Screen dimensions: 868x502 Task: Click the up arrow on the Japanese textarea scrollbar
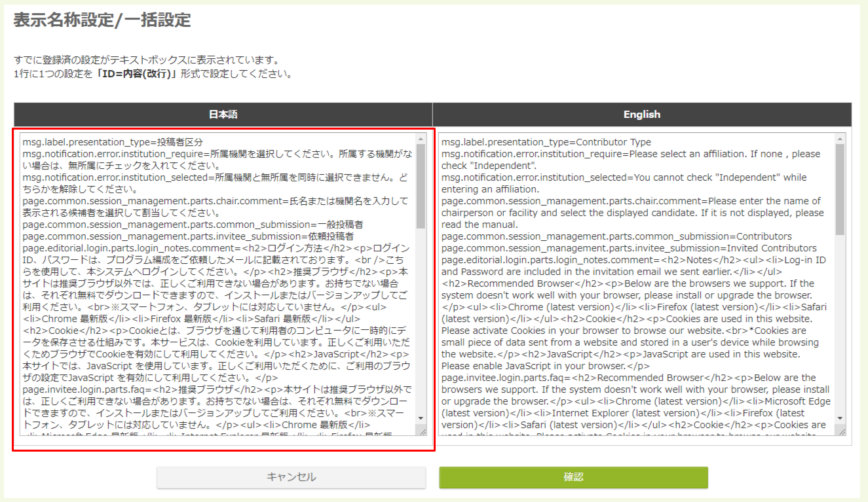click(x=421, y=140)
